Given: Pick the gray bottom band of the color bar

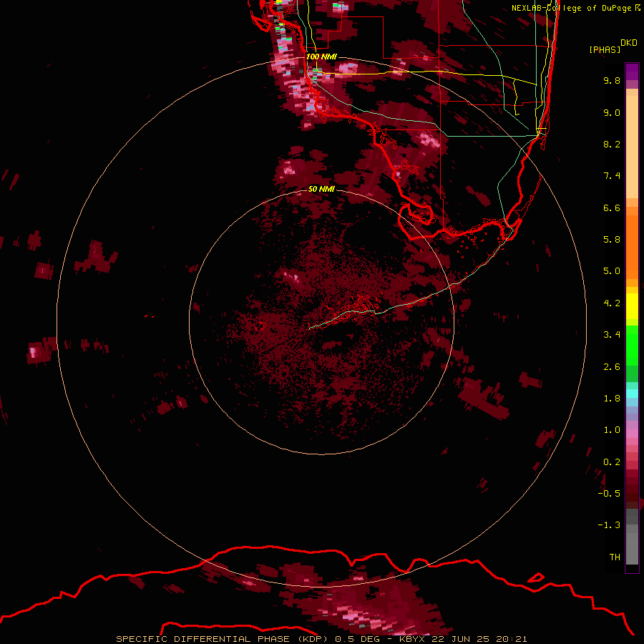Looking at the screenshot, I should tap(632, 546).
